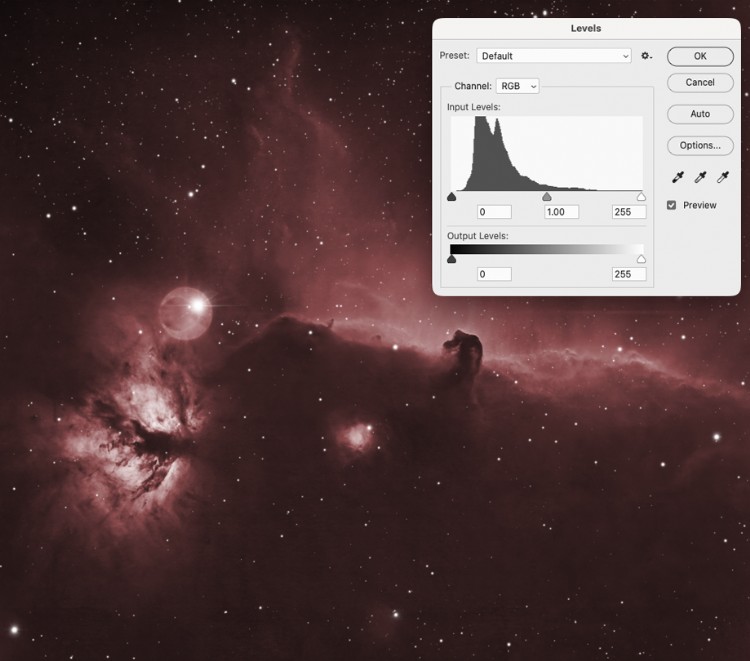Select the white point eyedropper
This screenshot has width=750, height=661.
click(723, 177)
